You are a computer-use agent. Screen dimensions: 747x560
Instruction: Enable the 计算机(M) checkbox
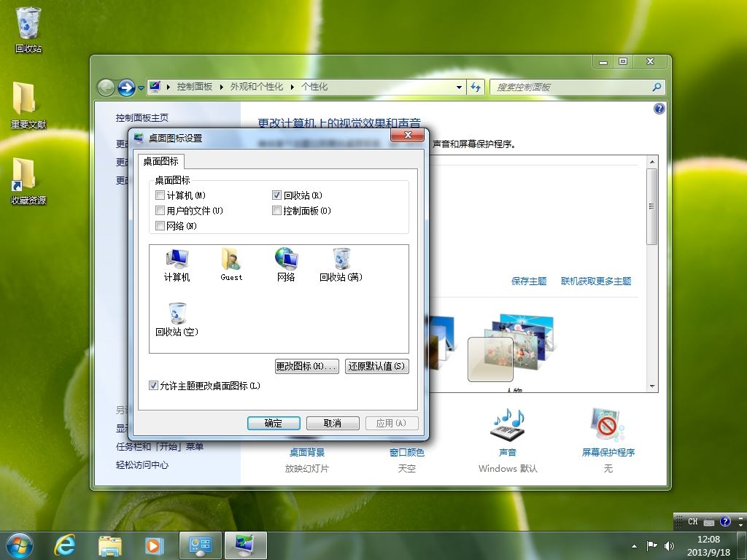click(x=160, y=195)
